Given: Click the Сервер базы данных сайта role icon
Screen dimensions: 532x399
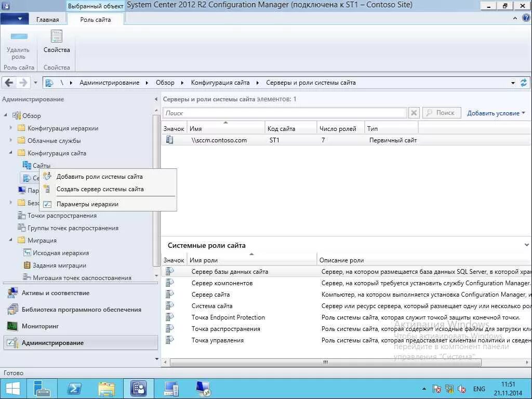Looking at the screenshot, I should [170, 271].
